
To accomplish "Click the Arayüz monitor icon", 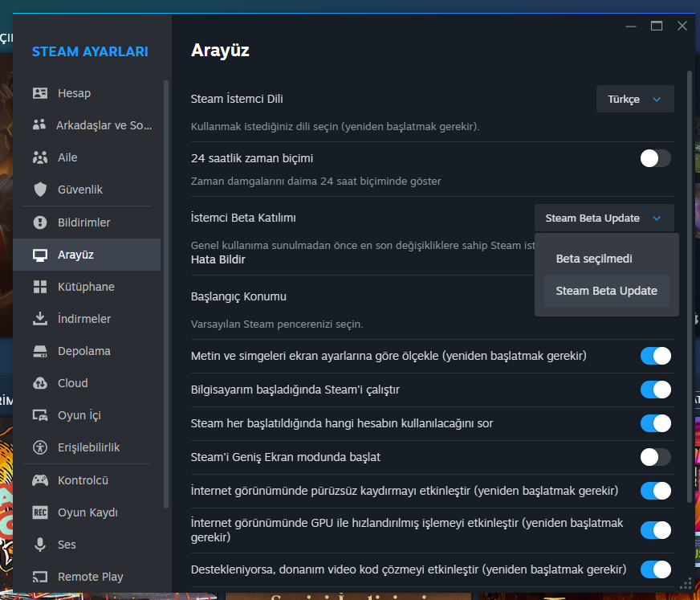I will [39, 255].
